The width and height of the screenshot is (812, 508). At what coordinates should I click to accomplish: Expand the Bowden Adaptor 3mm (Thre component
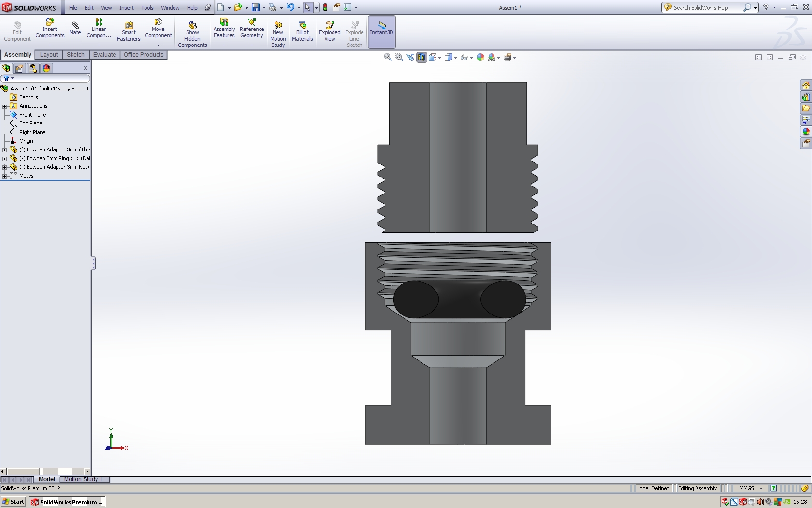coord(5,149)
